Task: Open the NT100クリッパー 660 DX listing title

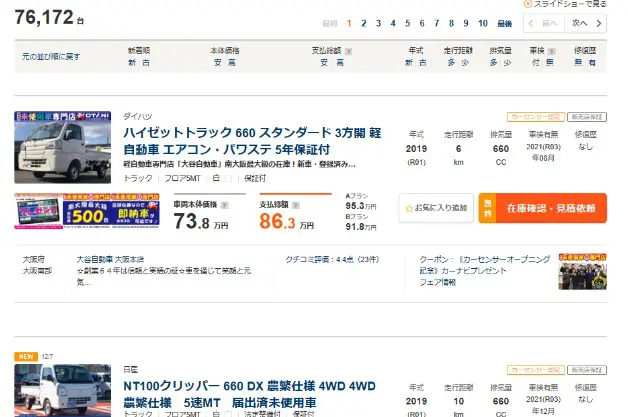Action: (250, 394)
